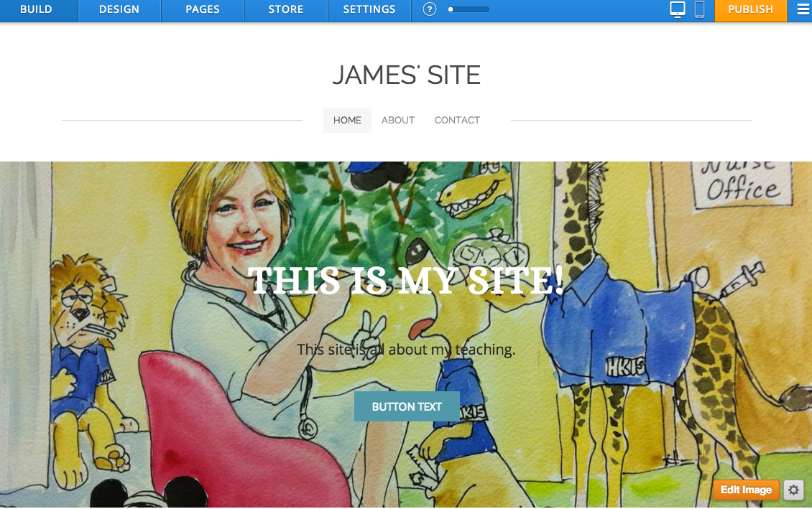The width and height of the screenshot is (812, 509).
Task: Open the Settings tab
Action: [369, 10]
